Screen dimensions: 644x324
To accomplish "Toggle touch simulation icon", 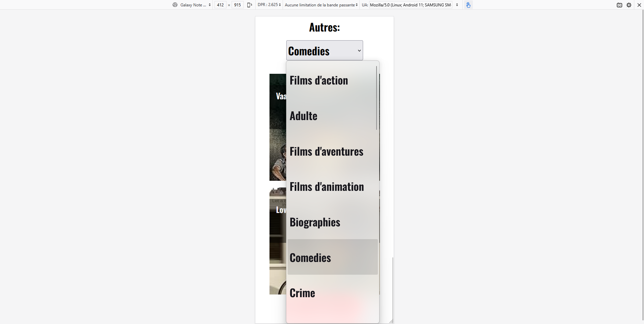I will (x=468, y=5).
